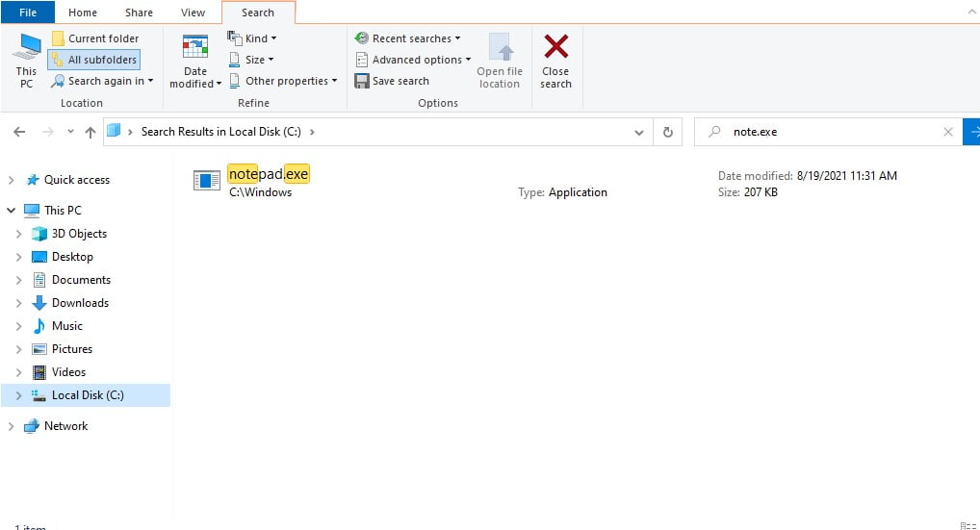Viewport: 980px width, 530px height.
Task: Click the address bar path text
Action: coord(220,132)
